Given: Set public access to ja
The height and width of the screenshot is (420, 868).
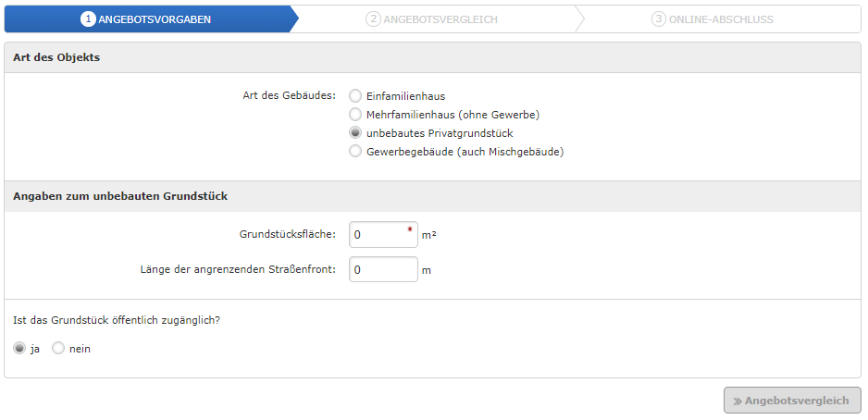Looking at the screenshot, I should pyautogui.click(x=19, y=349).
